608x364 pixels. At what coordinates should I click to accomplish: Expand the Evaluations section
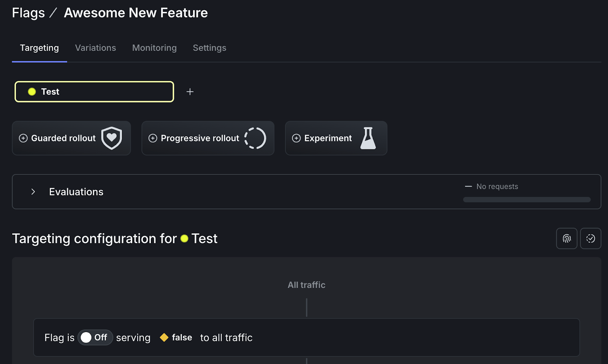76,191
